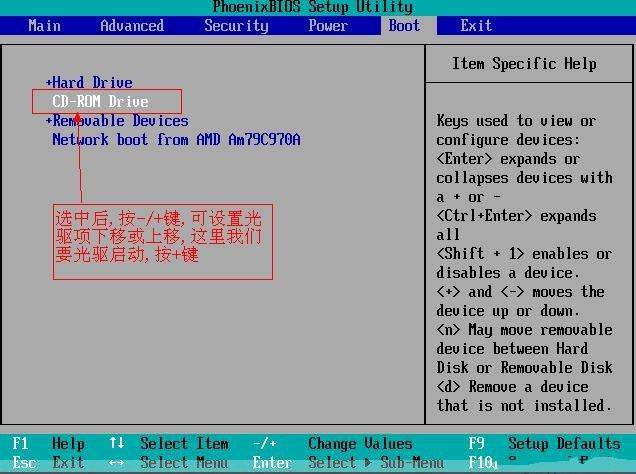Select Network boot from AMD Am79C970A
Viewport: 636px width, 474px height.
tap(175, 140)
